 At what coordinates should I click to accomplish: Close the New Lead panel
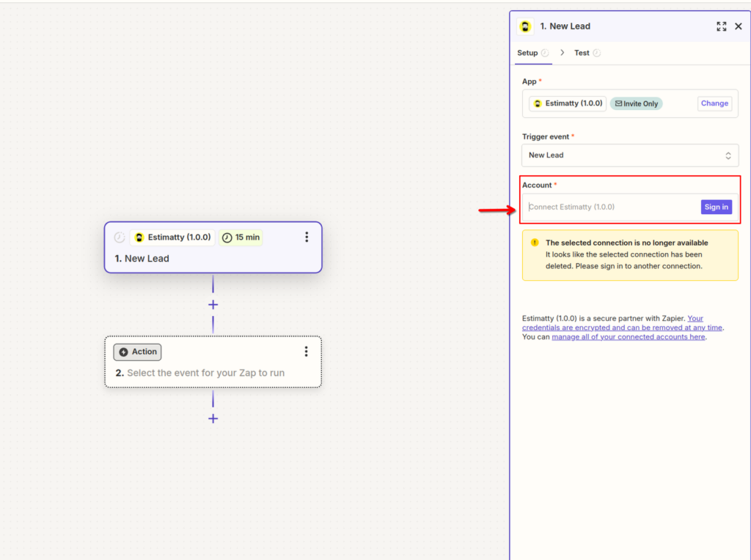point(739,26)
